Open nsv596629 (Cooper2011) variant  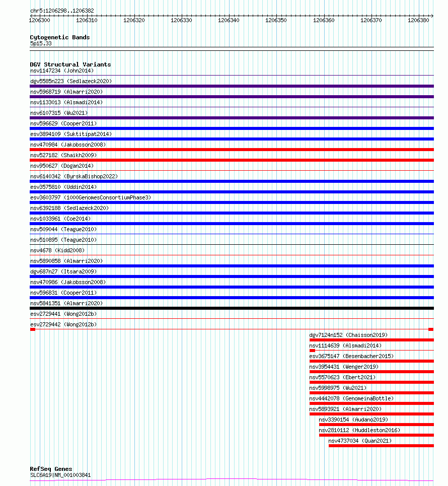pos(63,123)
